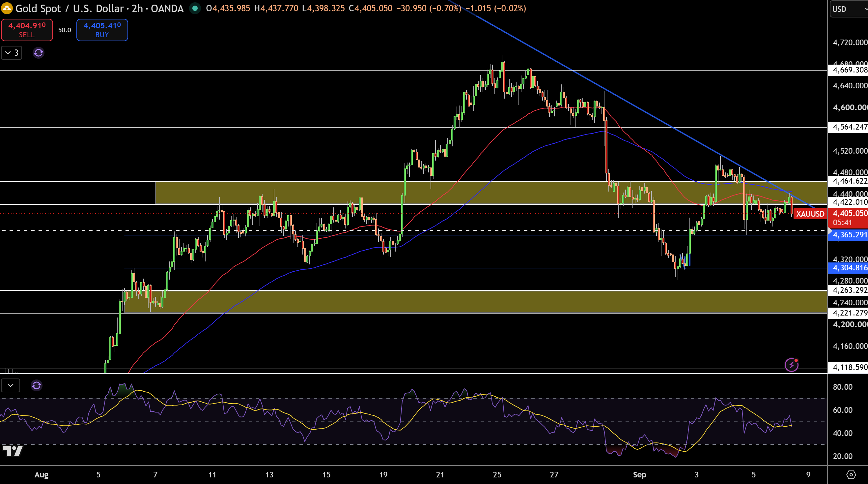Select the blue 4,365.291 price label

point(848,235)
